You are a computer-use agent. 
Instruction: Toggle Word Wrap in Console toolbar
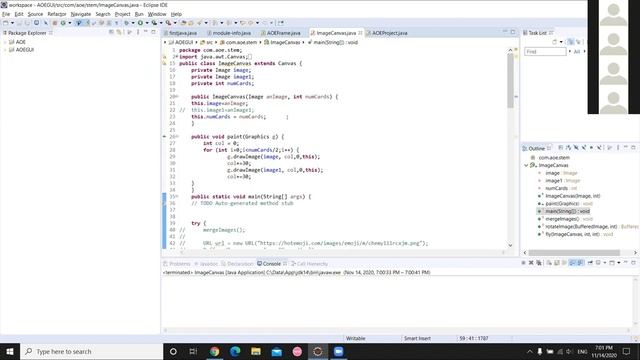564,263
